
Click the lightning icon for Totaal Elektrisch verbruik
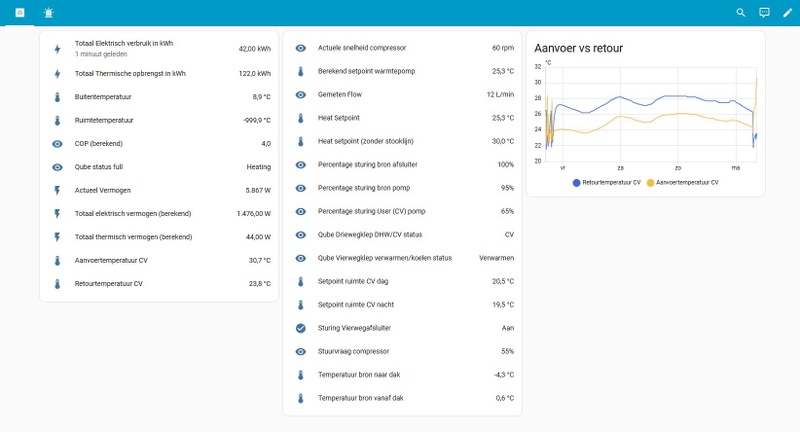click(x=57, y=48)
